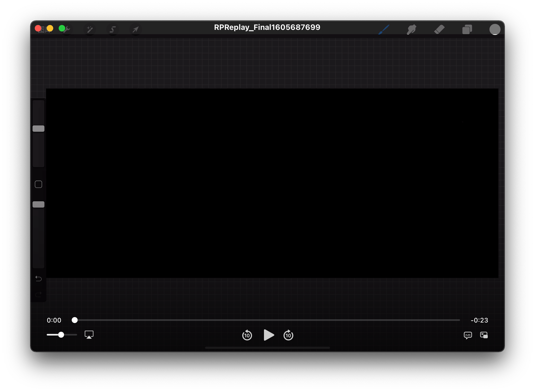Select the smudge tool icon
The image size is (535, 392).
pyautogui.click(x=411, y=29)
